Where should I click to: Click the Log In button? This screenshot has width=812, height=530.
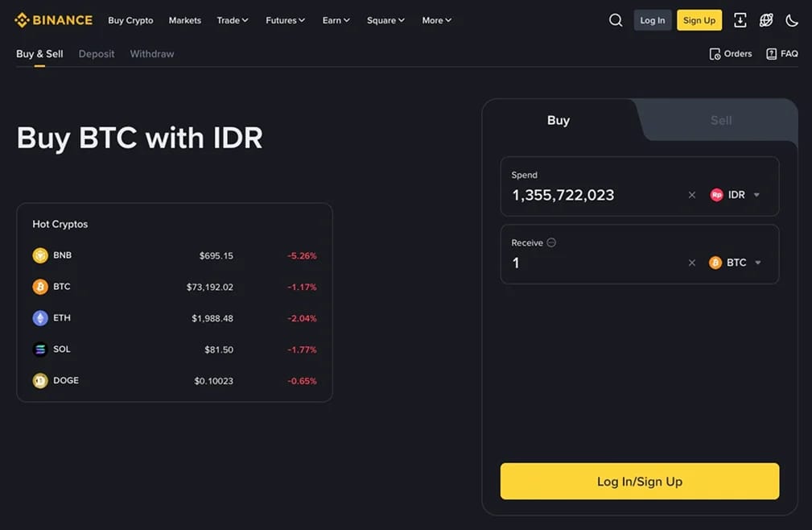(x=653, y=20)
